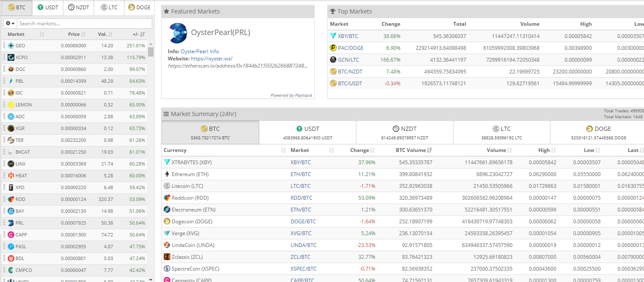Select the DGC coin icon in the sidebar
The height and width of the screenshot is (282, 644).
(11, 69)
